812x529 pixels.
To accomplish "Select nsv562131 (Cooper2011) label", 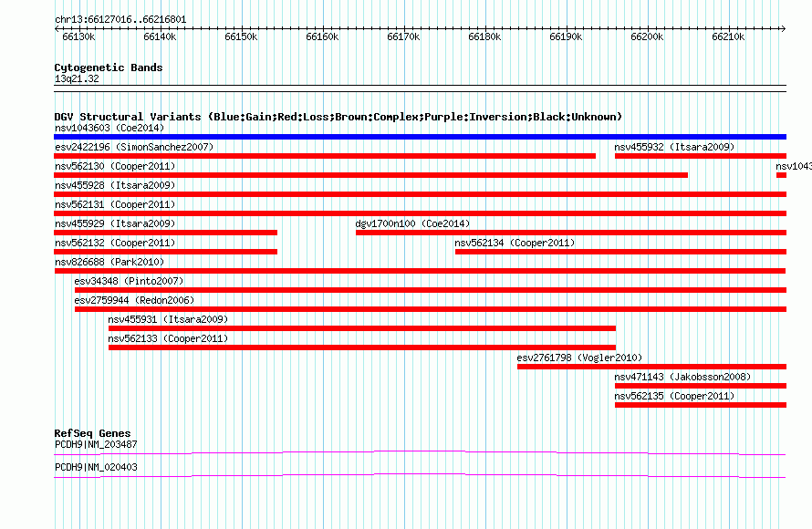I will pos(115,204).
